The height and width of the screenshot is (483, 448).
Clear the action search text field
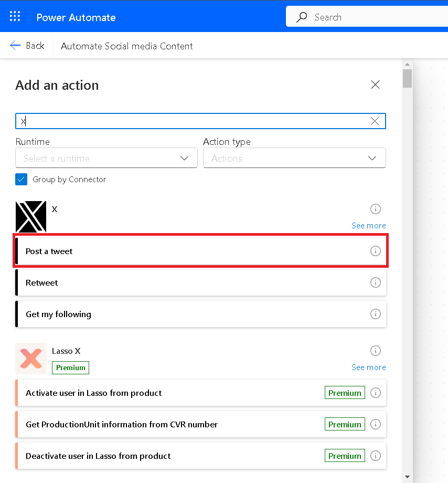[375, 121]
